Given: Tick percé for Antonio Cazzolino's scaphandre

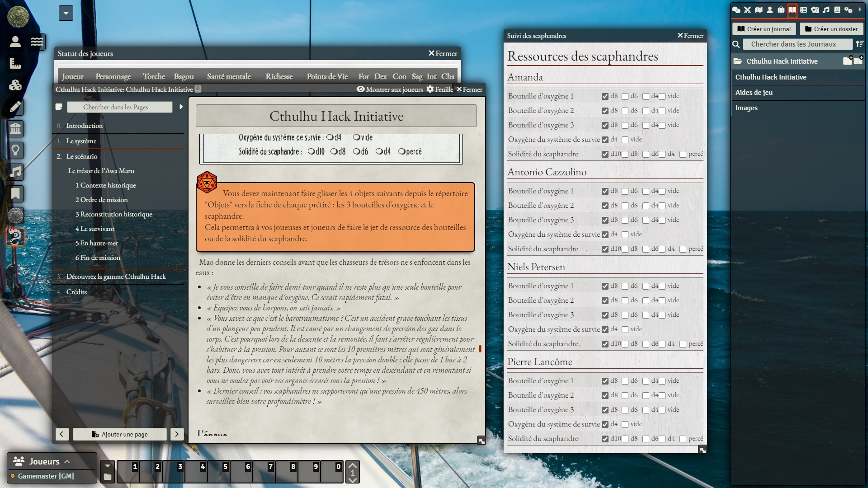Looking at the screenshot, I should (x=683, y=249).
